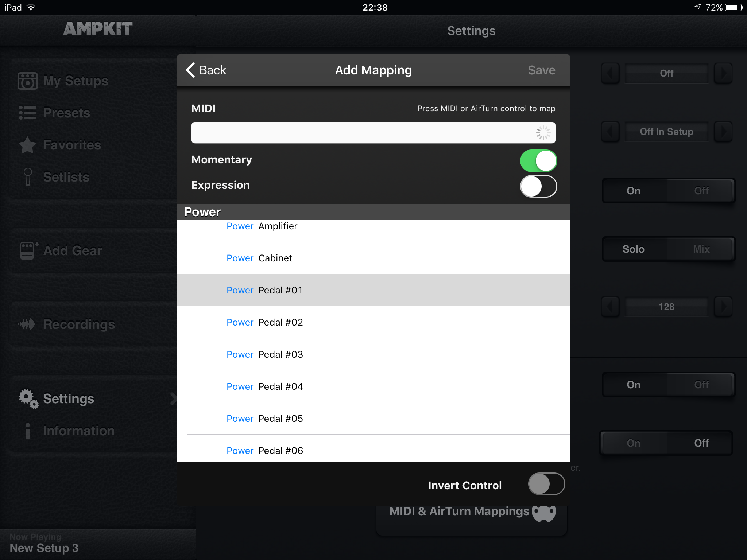
Task: Select Off in On/Off switch above Solo
Action: [x=701, y=191]
